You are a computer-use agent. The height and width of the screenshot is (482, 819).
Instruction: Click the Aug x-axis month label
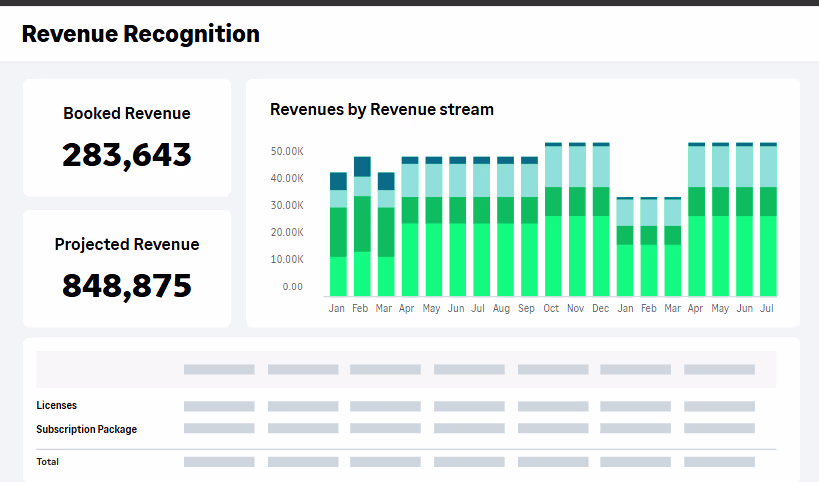tap(502, 309)
